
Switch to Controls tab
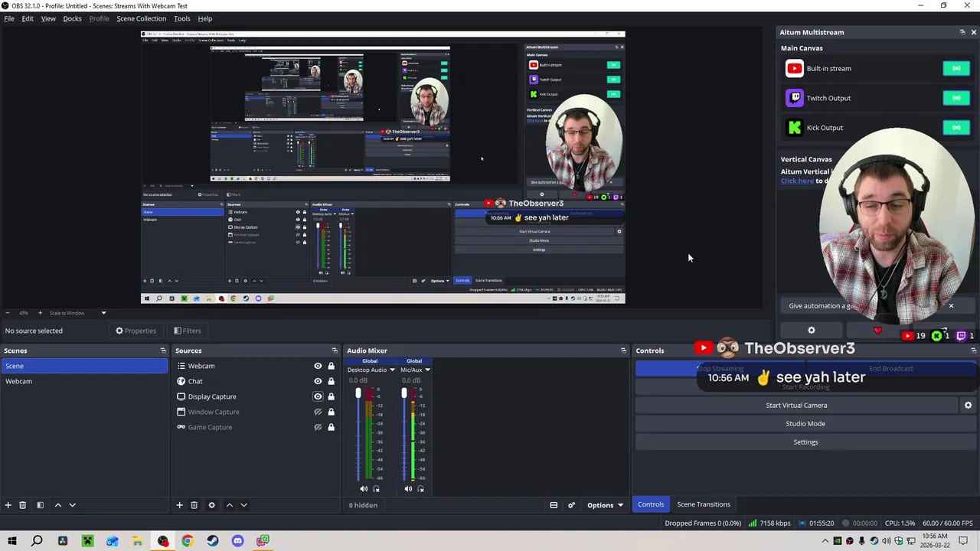click(651, 504)
